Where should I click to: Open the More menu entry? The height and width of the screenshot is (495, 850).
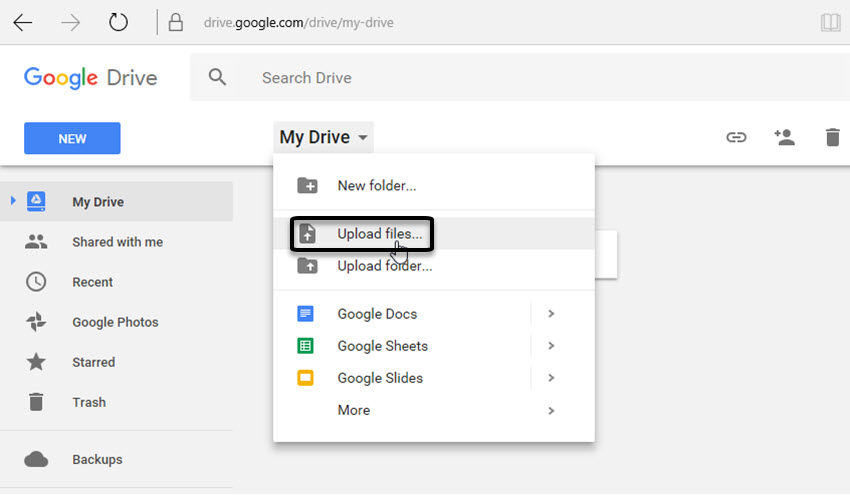(x=434, y=410)
